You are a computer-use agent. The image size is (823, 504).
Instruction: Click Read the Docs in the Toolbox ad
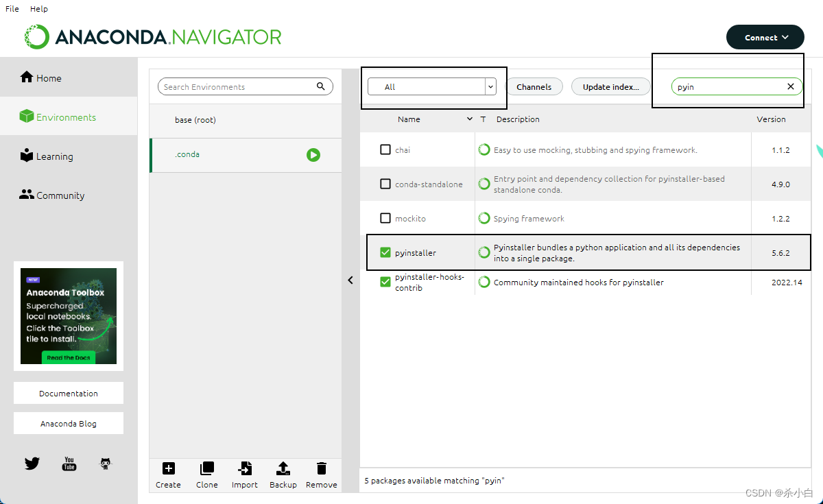[x=69, y=357]
